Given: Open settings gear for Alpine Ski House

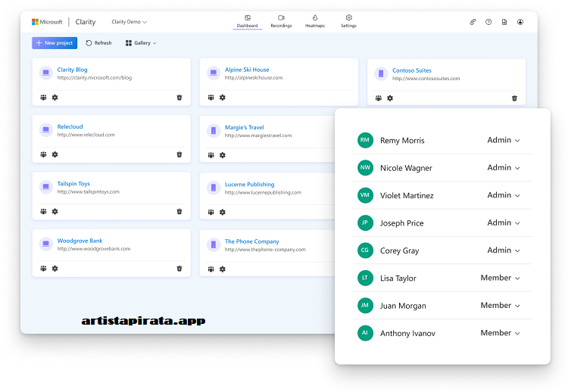Looking at the screenshot, I should tap(223, 98).
